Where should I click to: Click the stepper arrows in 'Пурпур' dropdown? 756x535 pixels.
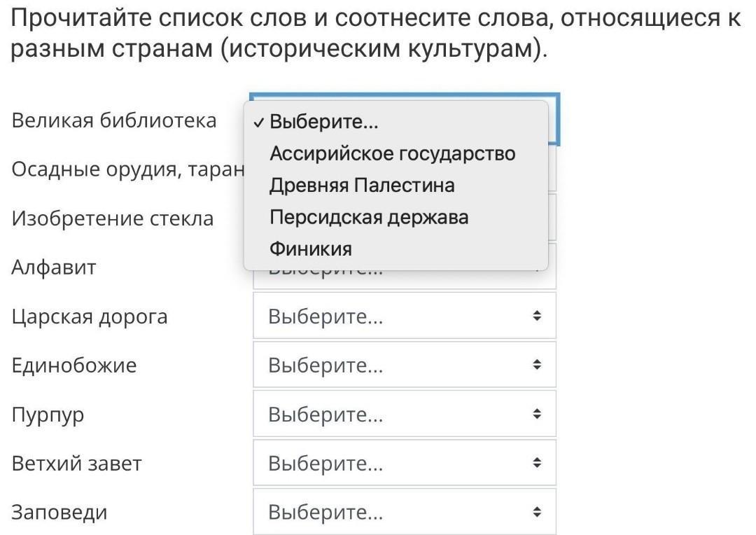pyautogui.click(x=537, y=415)
